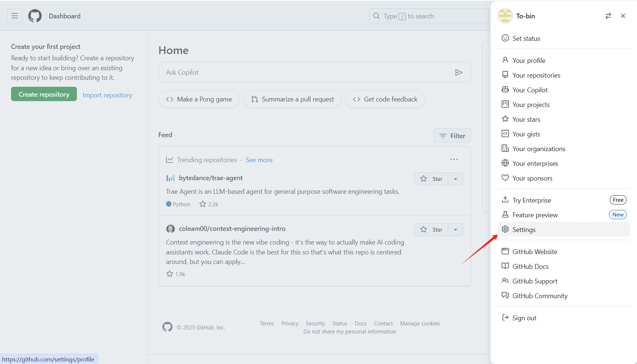Open the Security footer link

tap(315, 324)
